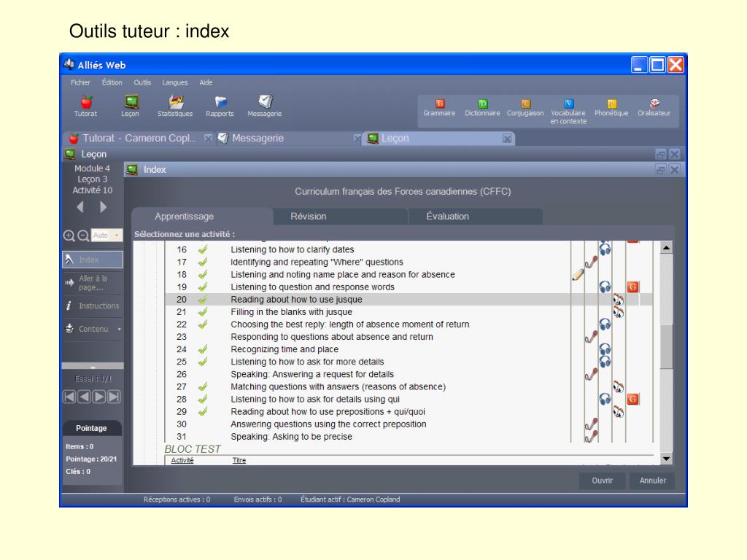Sort by the Titre column header
The width and height of the screenshot is (747, 560).
[239, 460]
